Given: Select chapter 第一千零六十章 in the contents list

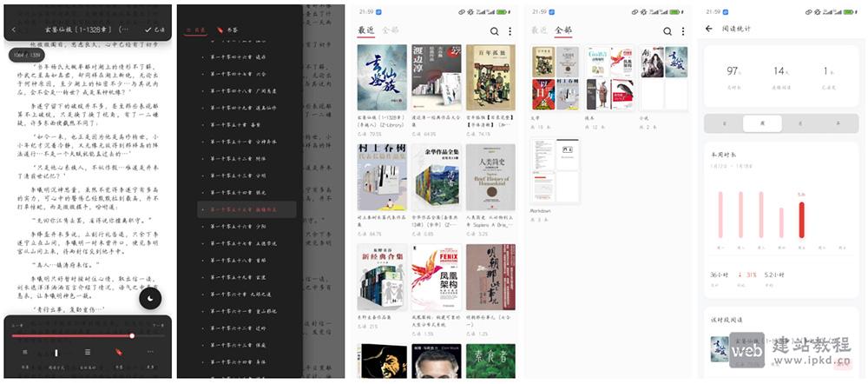Looking at the screenshot, I should click(247, 295).
